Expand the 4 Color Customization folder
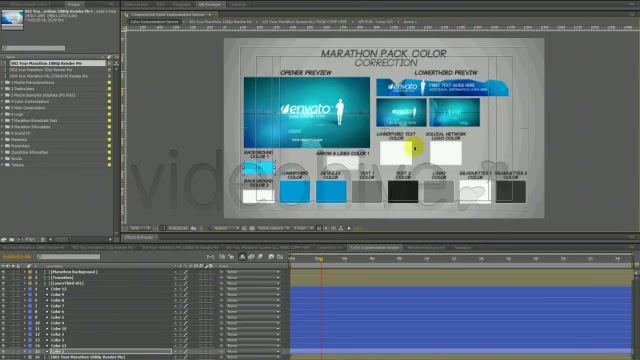Viewport: 640px width, 360px height. [x=2, y=102]
